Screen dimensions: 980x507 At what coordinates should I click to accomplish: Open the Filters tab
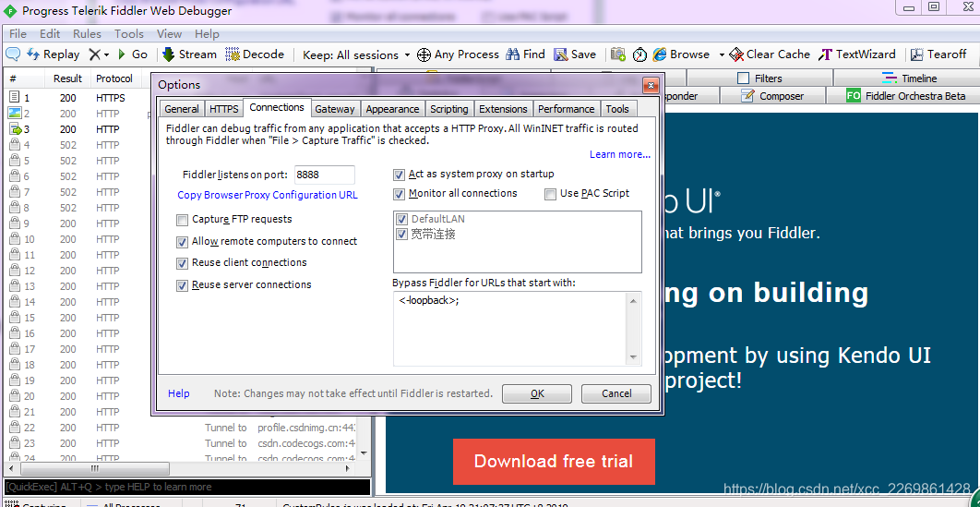click(759, 78)
